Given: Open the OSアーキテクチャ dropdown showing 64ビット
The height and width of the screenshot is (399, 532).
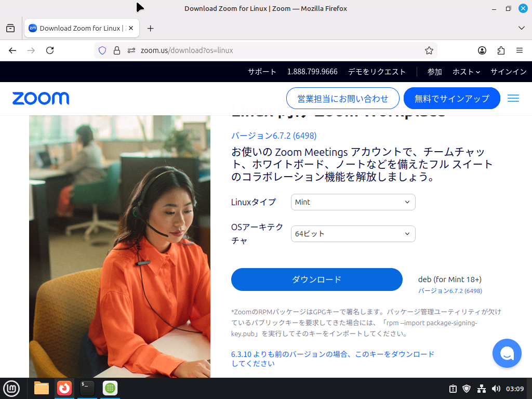Looking at the screenshot, I should (x=353, y=234).
